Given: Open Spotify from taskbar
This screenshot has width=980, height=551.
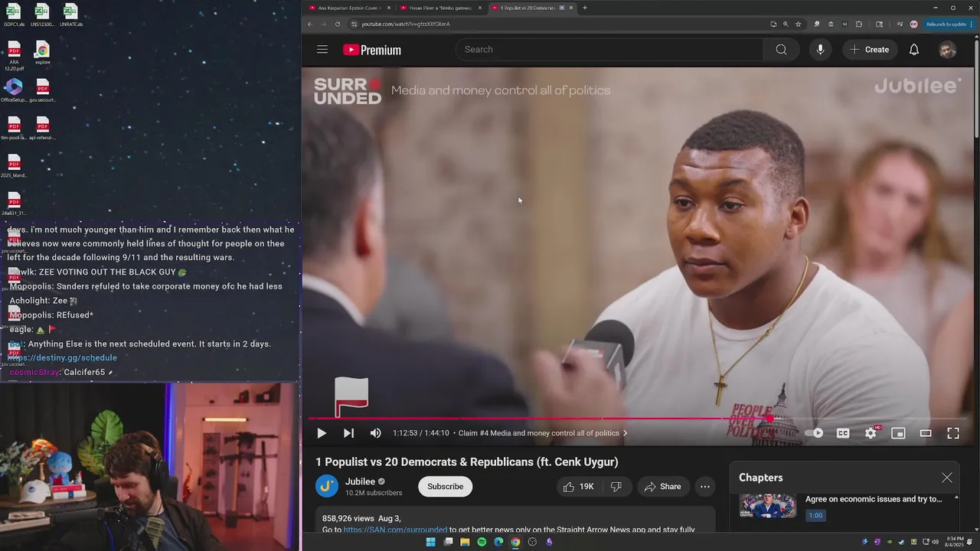Looking at the screenshot, I should tap(482, 542).
